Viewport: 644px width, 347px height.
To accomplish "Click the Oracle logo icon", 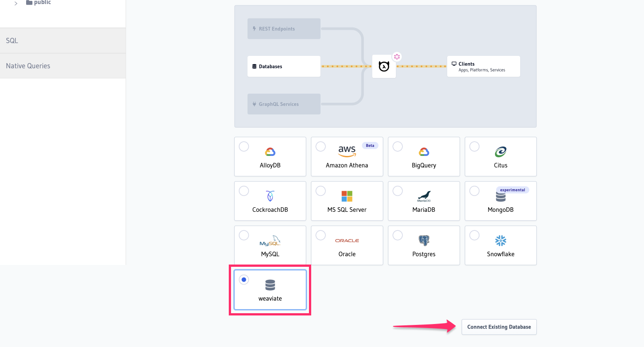I will point(347,240).
